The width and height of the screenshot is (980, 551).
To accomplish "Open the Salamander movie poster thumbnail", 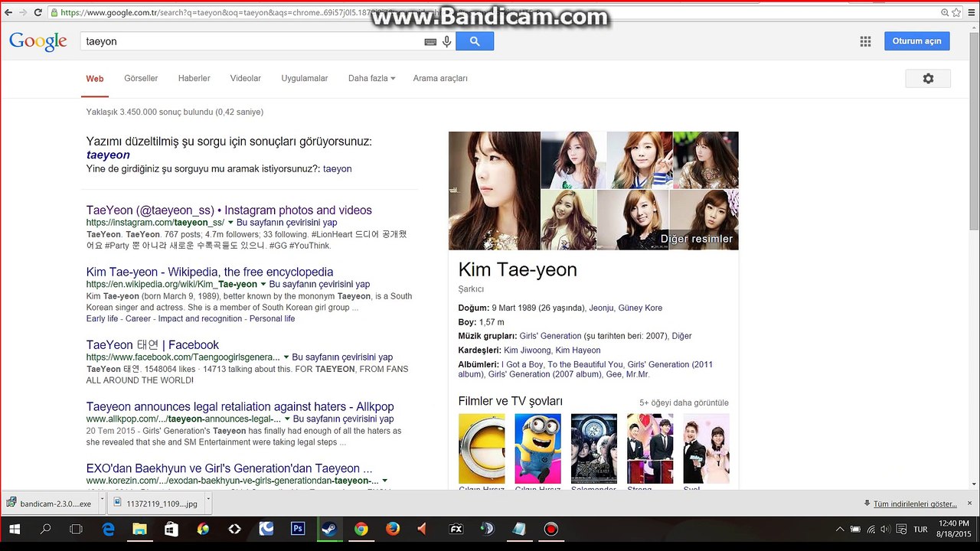I will click(x=594, y=448).
